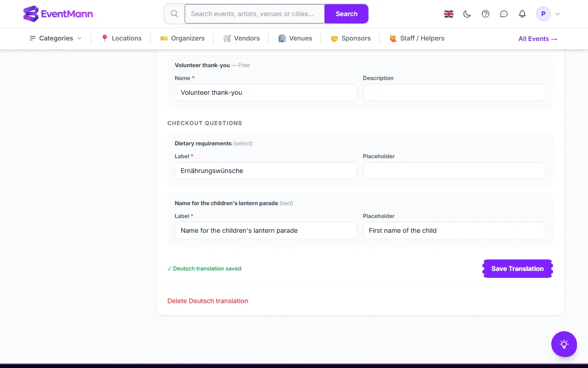This screenshot has width=588, height=368.
Task: Go to Venues
Action: (x=295, y=38)
